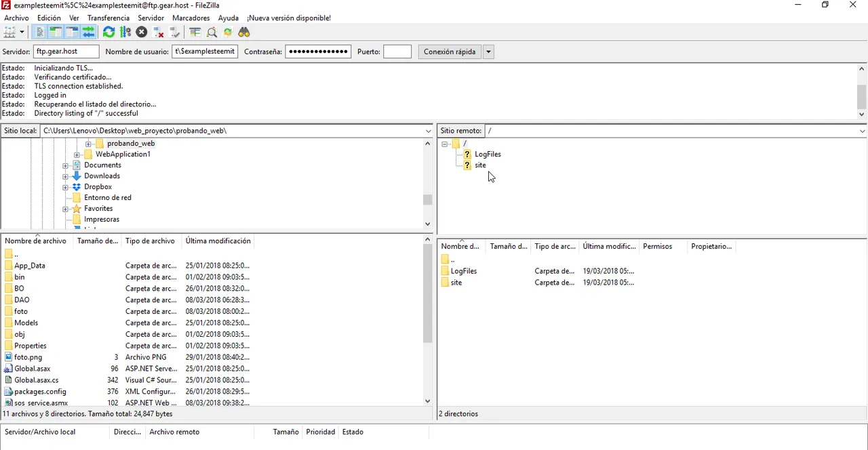Screen dimensions: 868x450
Task: Sort local files by Nombre de archivo
Action: pyautogui.click(x=37, y=241)
